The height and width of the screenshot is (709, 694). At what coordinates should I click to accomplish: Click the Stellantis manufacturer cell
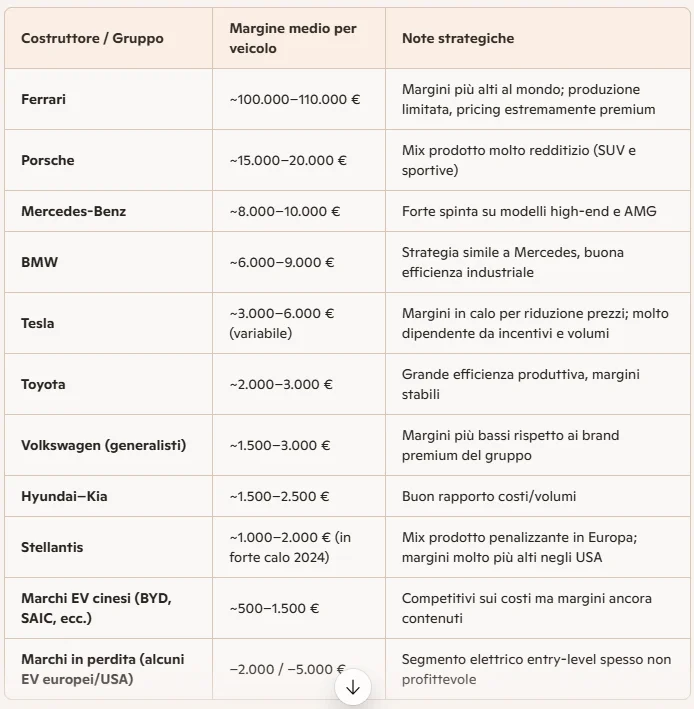tap(109, 547)
